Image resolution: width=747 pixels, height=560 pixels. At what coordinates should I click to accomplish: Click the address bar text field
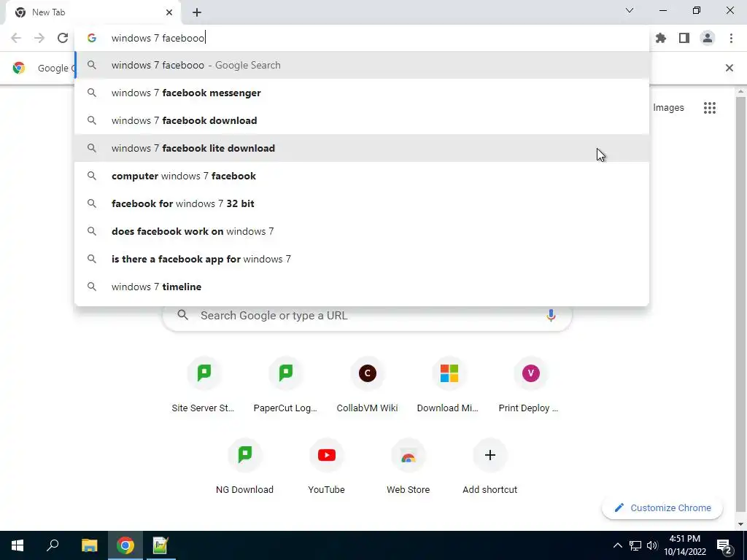(x=362, y=38)
